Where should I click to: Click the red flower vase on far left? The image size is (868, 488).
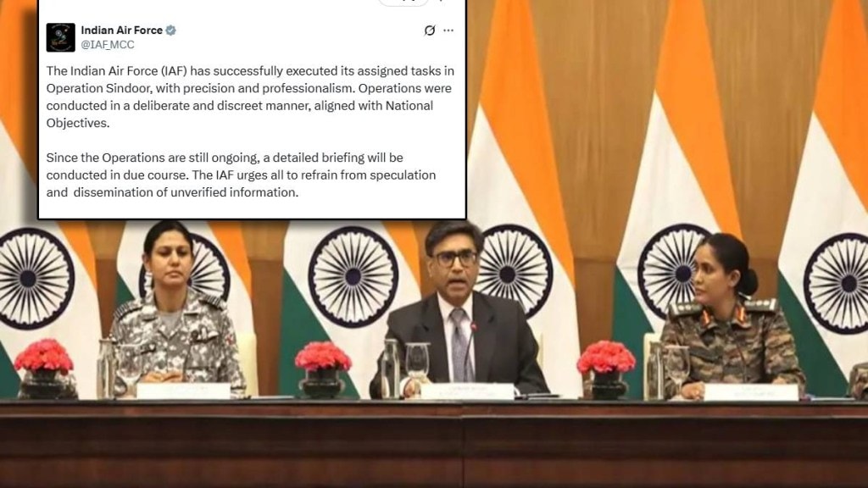pyautogui.click(x=44, y=369)
